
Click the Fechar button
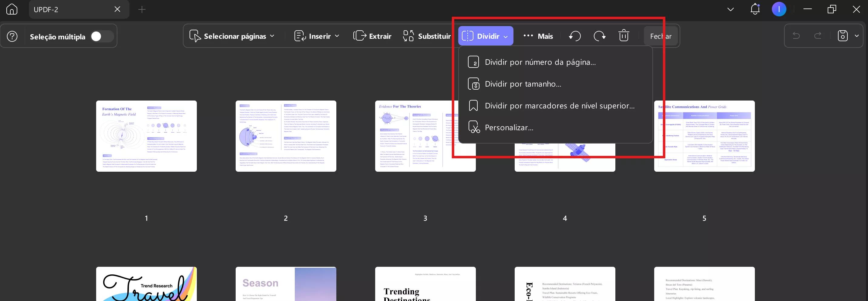coord(661,36)
